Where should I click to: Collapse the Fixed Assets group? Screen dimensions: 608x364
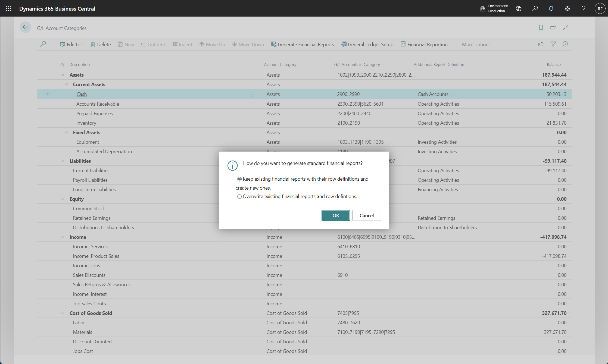66,133
